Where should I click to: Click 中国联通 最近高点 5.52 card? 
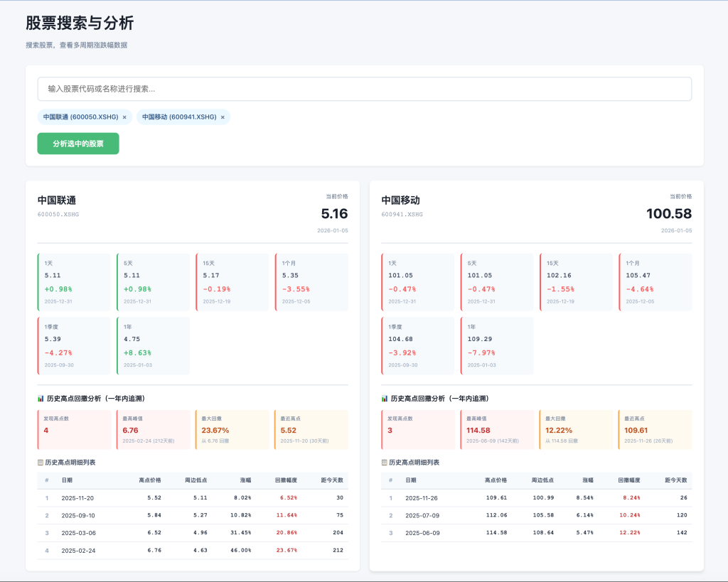311,430
